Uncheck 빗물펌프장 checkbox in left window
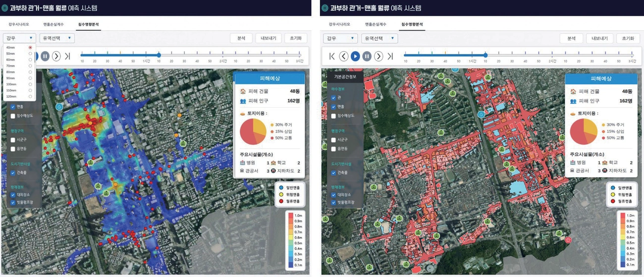644x277 pixels. tap(13, 203)
